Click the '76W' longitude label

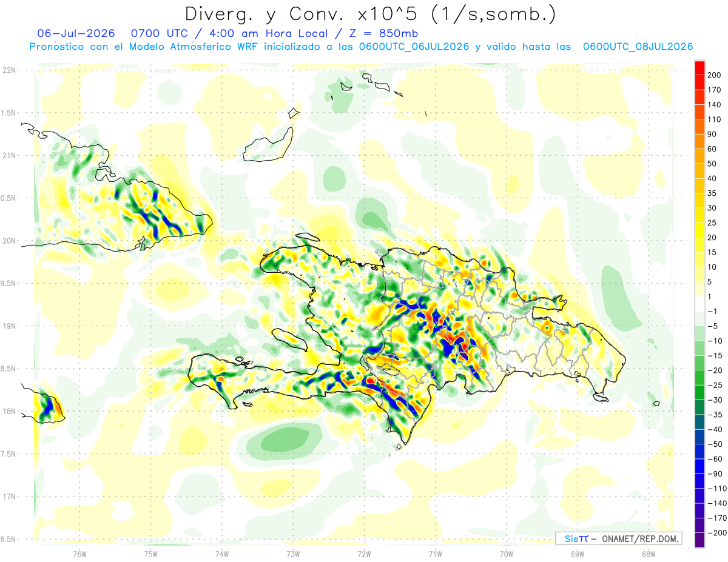click(x=79, y=554)
